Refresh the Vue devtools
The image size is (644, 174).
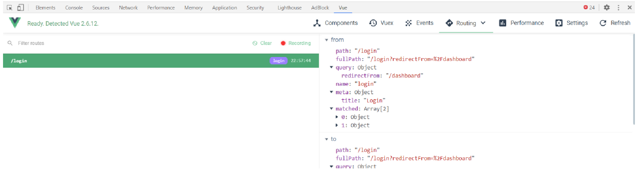pos(615,23)
